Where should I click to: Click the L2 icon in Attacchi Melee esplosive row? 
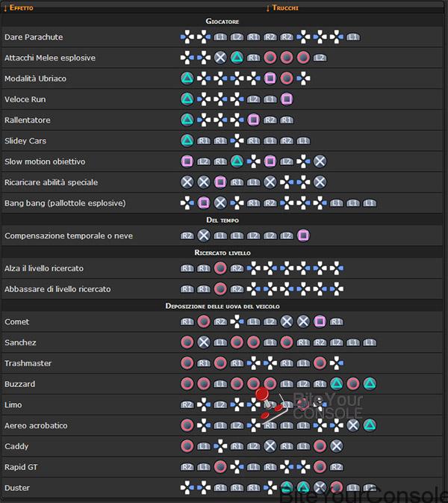[x=320, y=58]
